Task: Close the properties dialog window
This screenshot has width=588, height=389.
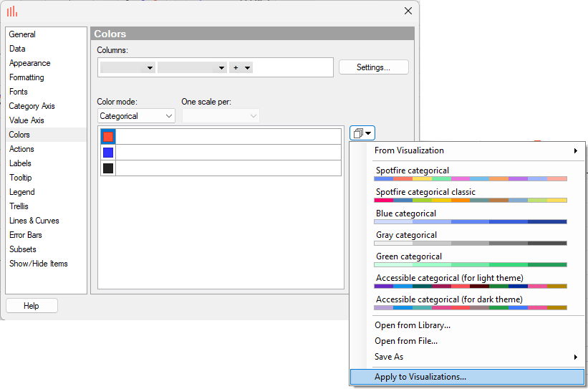Action: [408, 11]
